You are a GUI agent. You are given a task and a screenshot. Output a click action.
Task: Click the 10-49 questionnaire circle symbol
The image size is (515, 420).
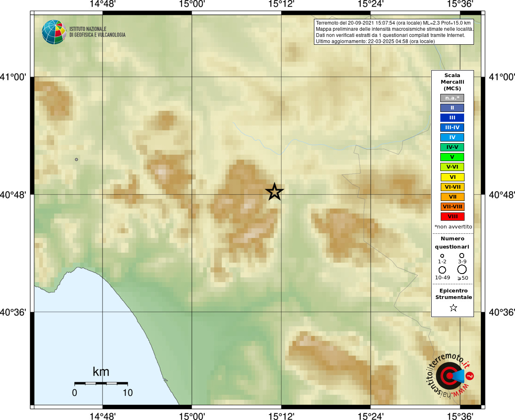[442, 270]
